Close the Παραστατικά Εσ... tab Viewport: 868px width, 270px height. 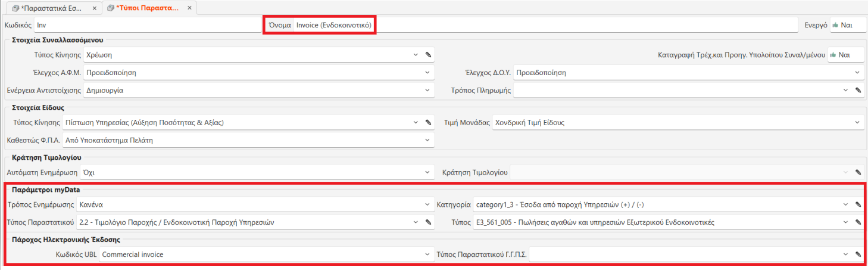[x=95, y=9]
